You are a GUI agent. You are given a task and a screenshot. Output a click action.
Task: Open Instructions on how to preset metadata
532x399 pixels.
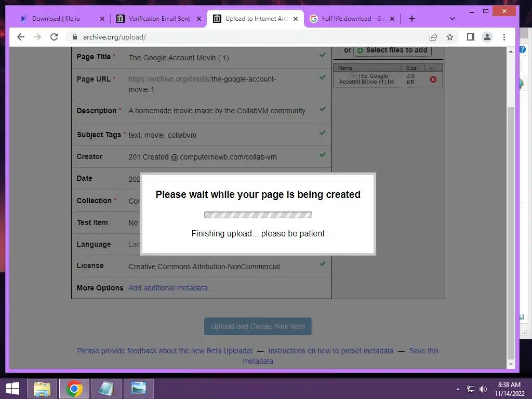pos(331,351)
